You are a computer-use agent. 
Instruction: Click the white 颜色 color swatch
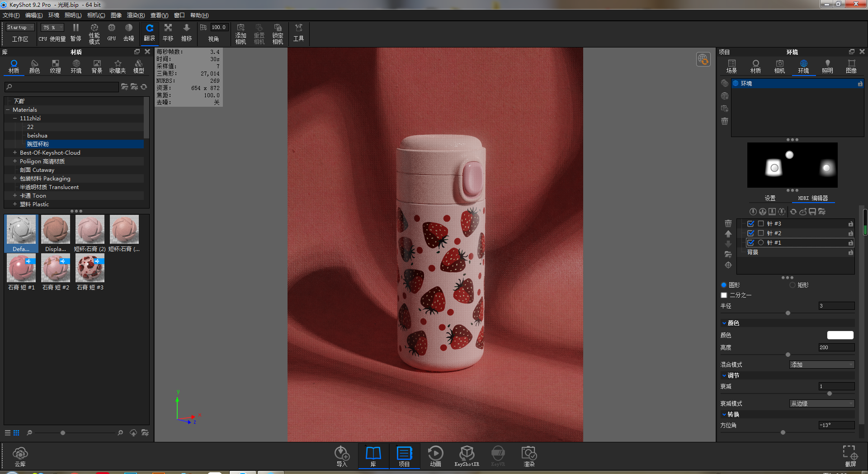[840, 335]
